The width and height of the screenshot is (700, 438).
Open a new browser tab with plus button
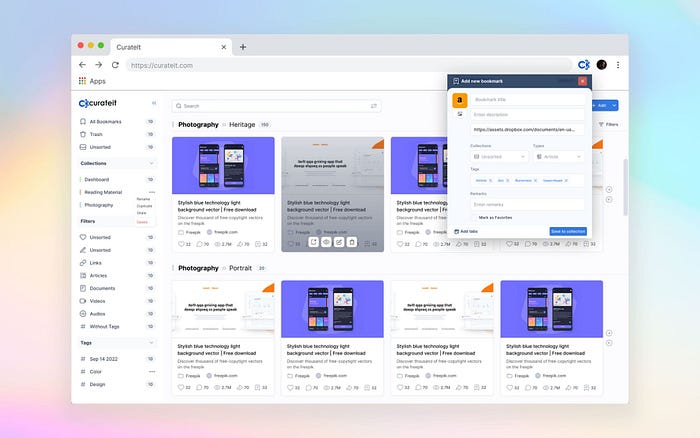point(243,47)
